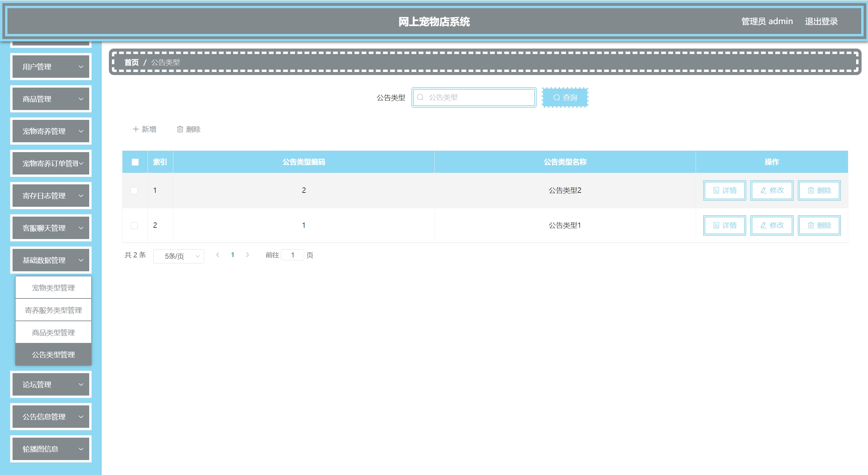Viewport: 868px width, 475px height.
Task: Check the checkbox for row index 1
Action: pos(134,190)
